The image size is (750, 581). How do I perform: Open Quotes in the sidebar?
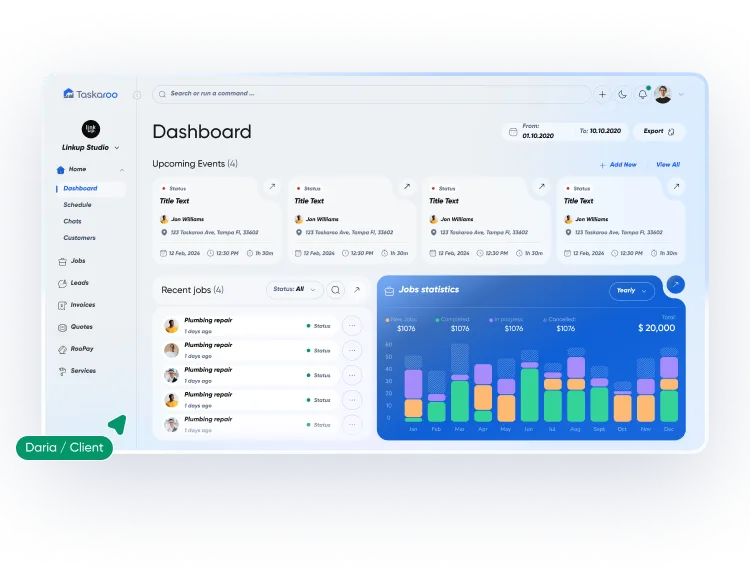pyautogui.click(x=75, y=327)
